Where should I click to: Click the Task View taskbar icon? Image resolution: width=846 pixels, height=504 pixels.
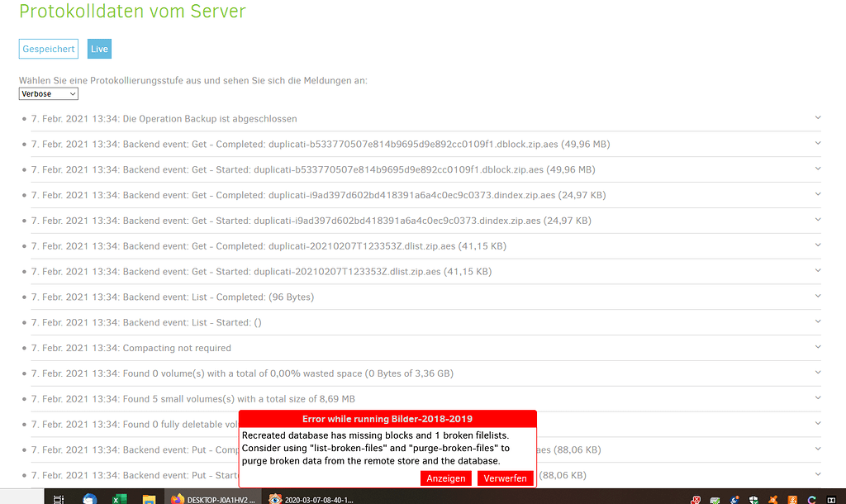click(x=59, y=498)
